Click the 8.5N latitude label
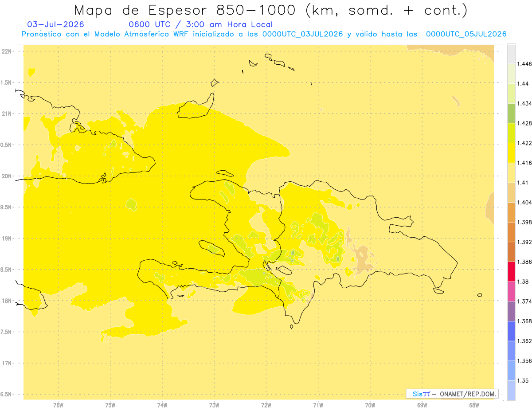 click(x=6, y=270)
